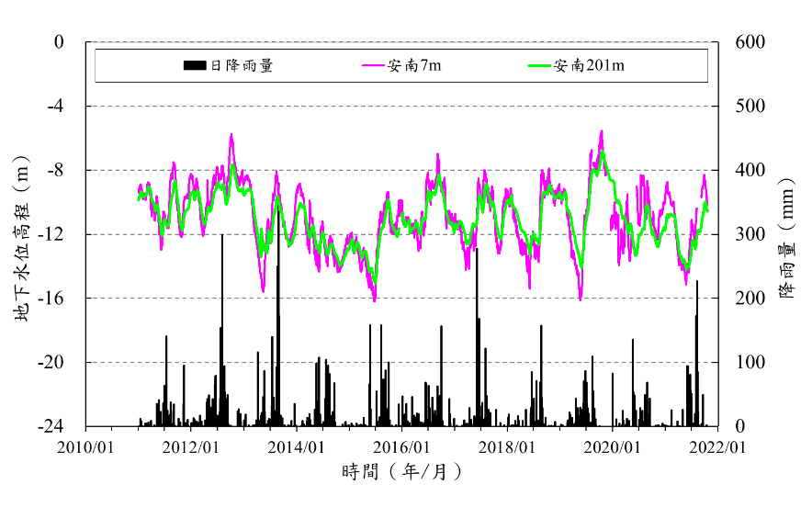Click the magenta line sample in legend
This screenshot has width=812, height=530.
point(373,66)
